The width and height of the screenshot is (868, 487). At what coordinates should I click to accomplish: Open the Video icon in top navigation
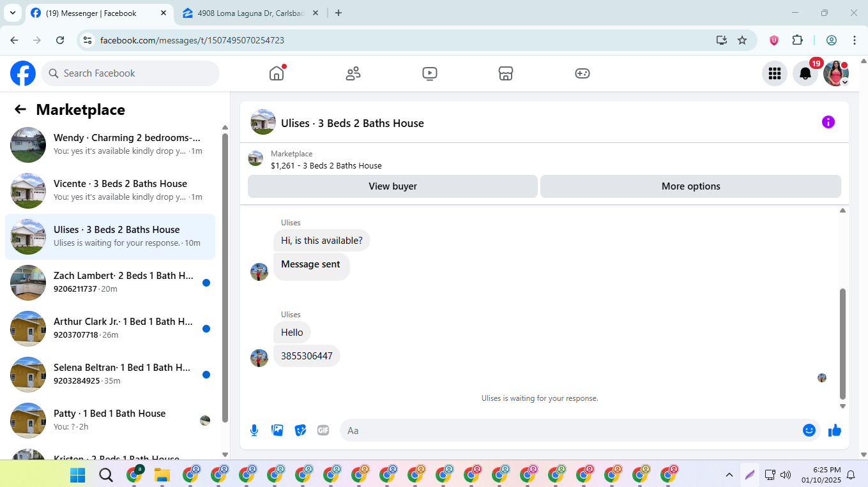click(x=430, y=73)
